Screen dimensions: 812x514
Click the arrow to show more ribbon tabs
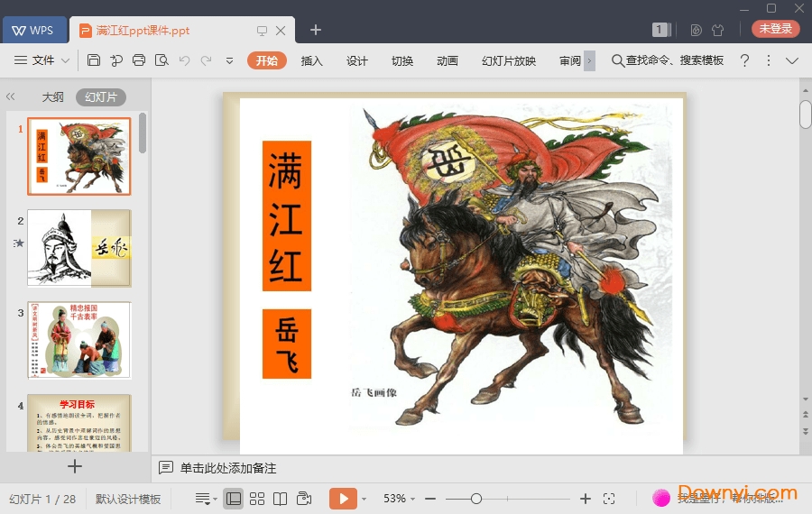click(x=589, y=60)
